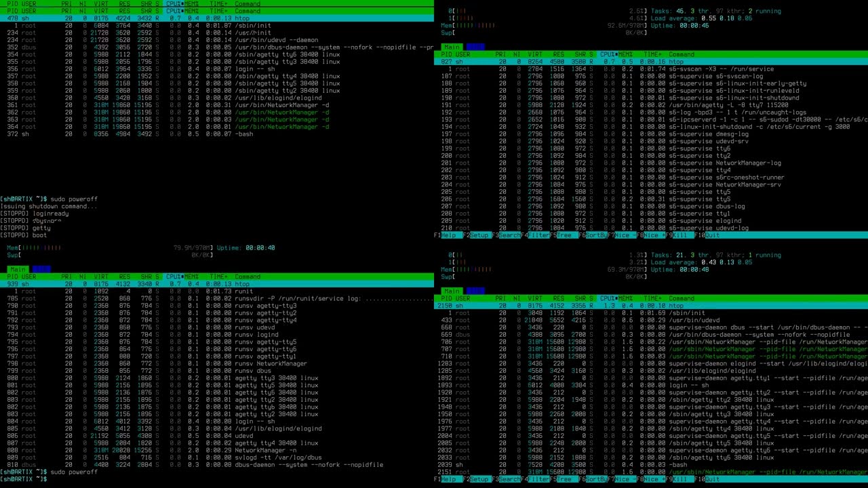868x488 pixels.
Task: Select the s6-supervise s6rc-oneshot-runner row
Action: 651,178
